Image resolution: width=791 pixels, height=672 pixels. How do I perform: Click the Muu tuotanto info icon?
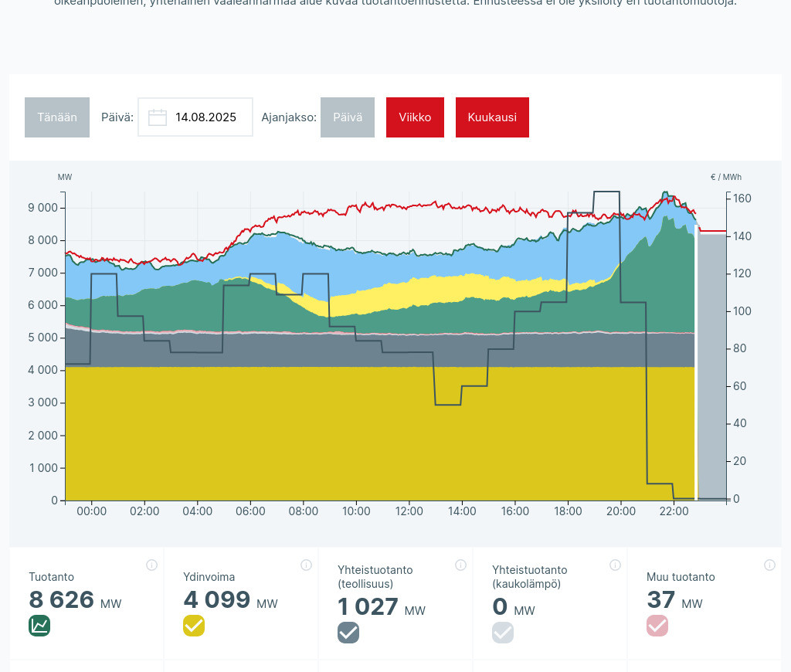(769, 565)
